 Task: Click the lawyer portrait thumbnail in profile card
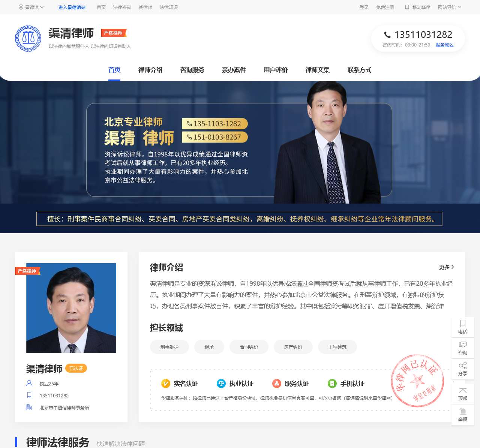(x=71, y=308)
